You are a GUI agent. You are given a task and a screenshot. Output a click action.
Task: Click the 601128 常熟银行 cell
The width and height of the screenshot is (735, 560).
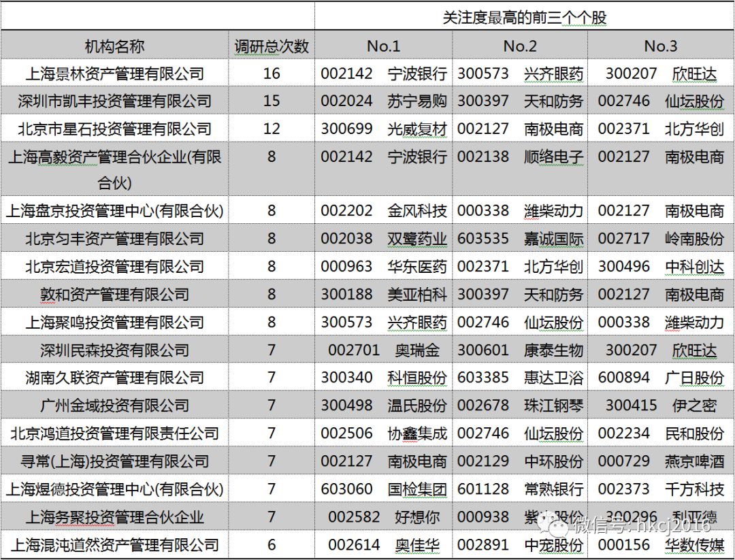520,489
